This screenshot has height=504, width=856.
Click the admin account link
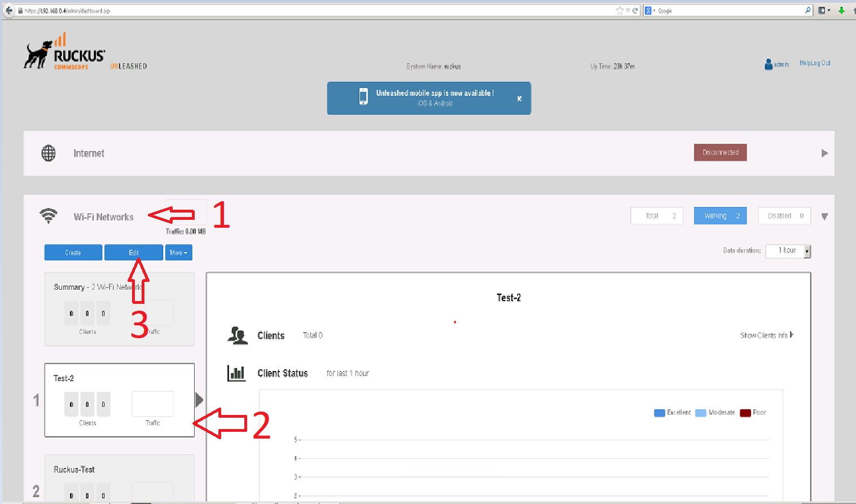point(781,65)
